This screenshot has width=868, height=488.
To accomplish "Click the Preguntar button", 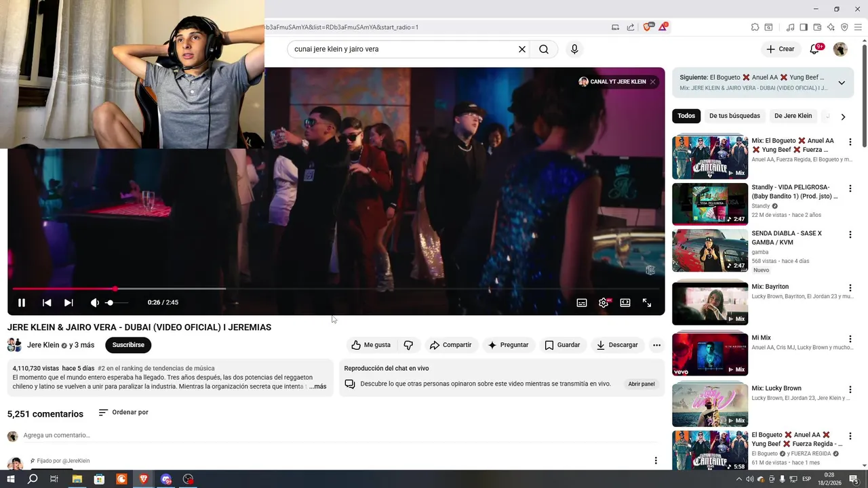I will click(x=508, y=345).
